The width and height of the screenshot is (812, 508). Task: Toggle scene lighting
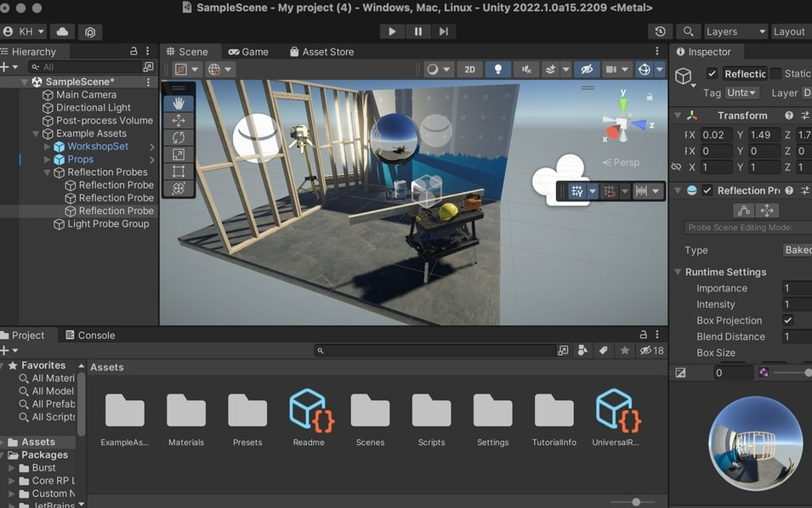click(x=497, y=69)
